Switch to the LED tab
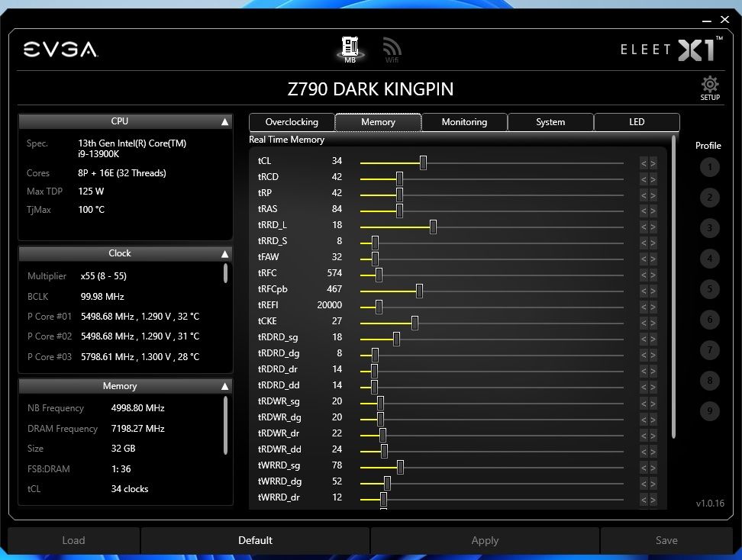Screen dimensions: 742x560 tap(637, 122)
